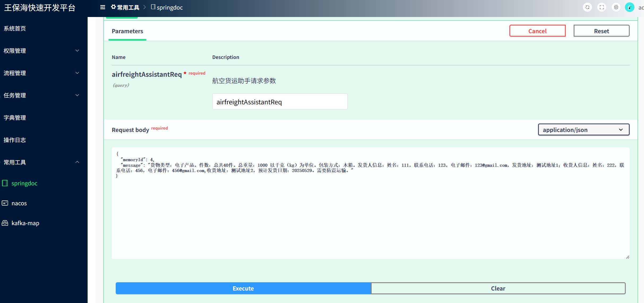Click the Reset button
Viewport: 644px width, 303px height.
tap(601, 31)
